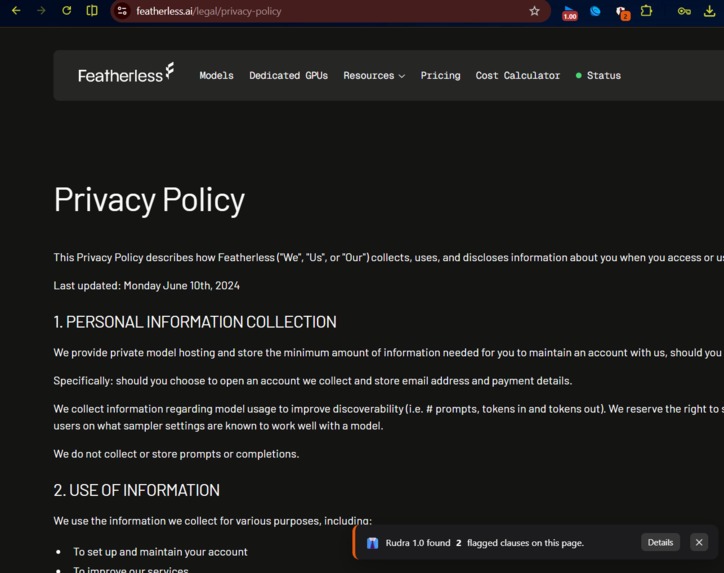The width and height of the screenshot is (724, 573).
Task: Dismiss the Rudra flagged clauses notification
Action: tap(699, 543)
